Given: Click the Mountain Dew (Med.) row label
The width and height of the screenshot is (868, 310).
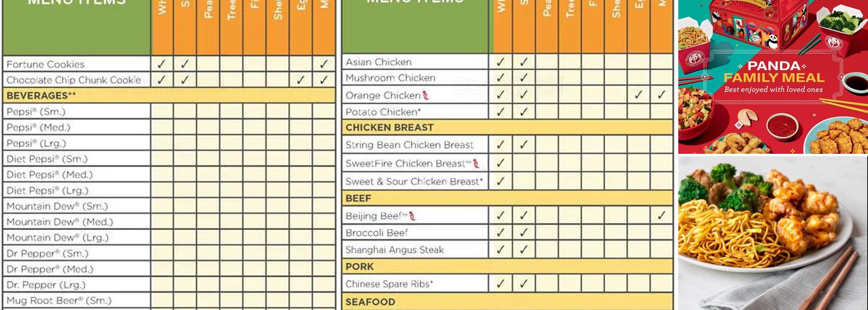Looking at the screenshot, I should pos(60,222).
